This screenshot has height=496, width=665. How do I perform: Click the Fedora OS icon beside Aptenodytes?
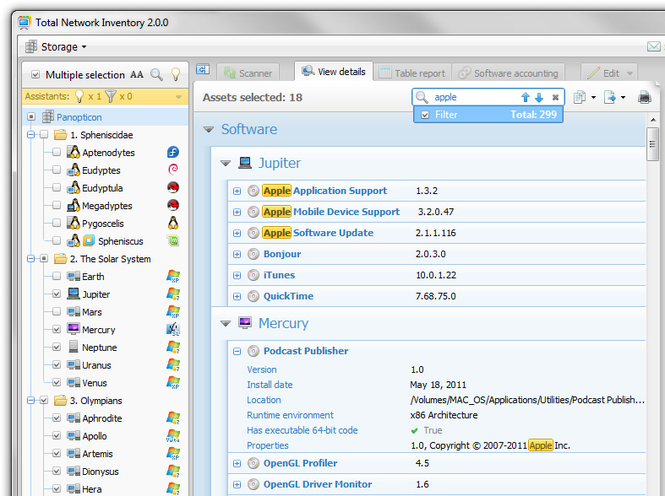pyautogui.click(x=173, y=152)
